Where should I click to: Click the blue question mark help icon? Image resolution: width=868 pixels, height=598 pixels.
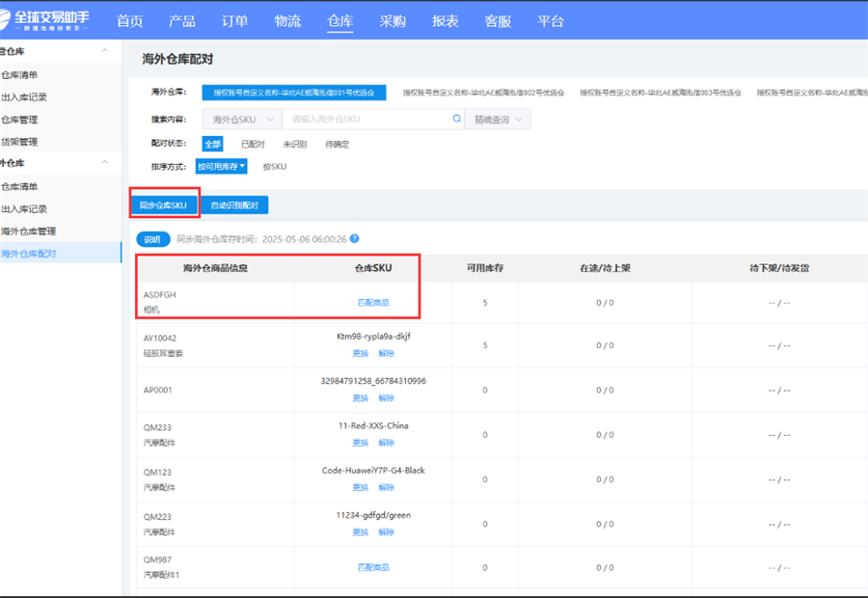click(355, 238)
